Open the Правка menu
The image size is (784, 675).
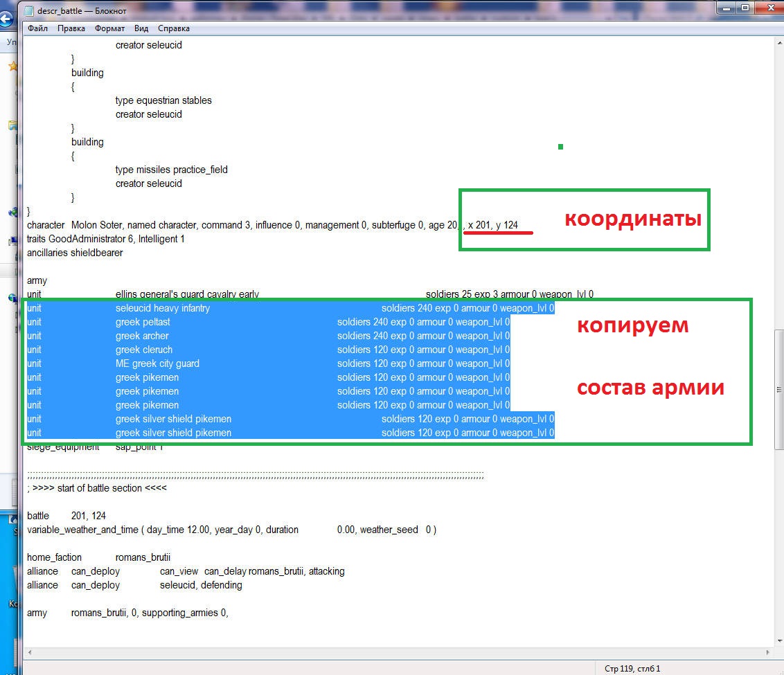tap(71, 28)
